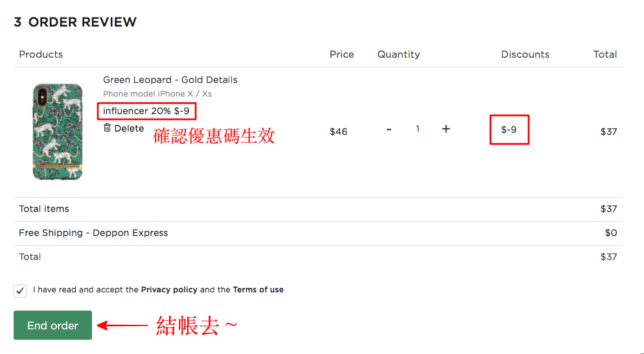The image size is (644, 354).
Task: Decrease quantity with the minus button
Action: coord(389,129)
